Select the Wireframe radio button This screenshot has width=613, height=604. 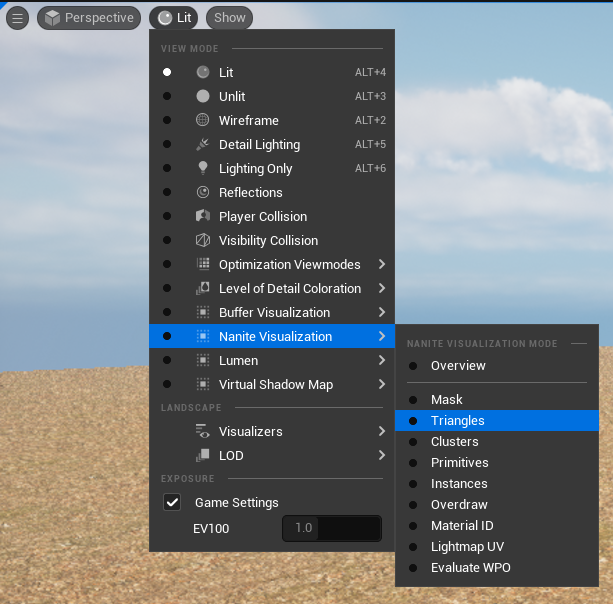click(x=167, y=120)
